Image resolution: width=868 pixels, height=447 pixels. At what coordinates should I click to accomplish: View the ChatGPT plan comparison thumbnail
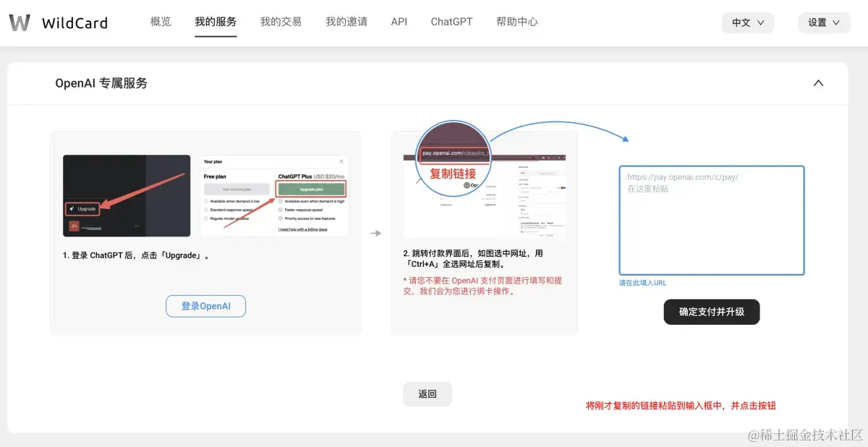click(275, 195)
